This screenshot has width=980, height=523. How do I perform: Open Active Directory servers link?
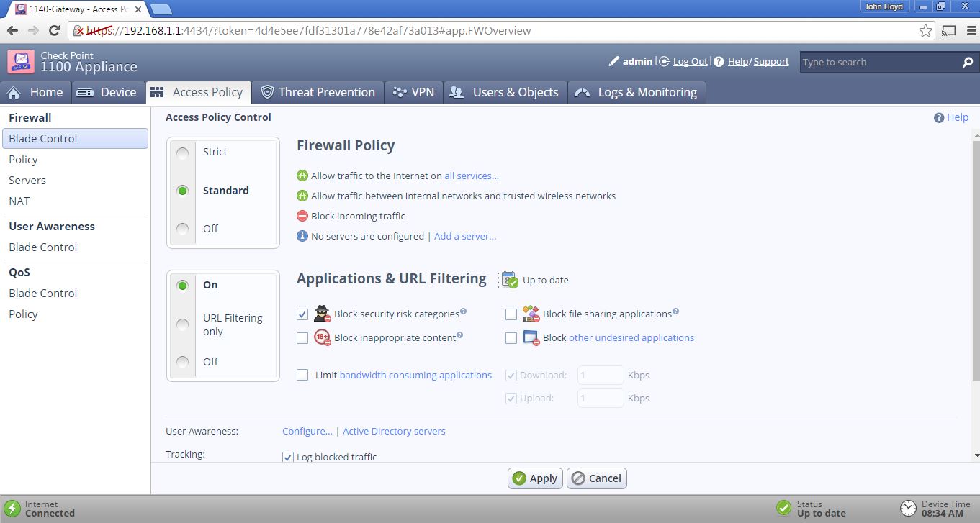click(394, 431)
